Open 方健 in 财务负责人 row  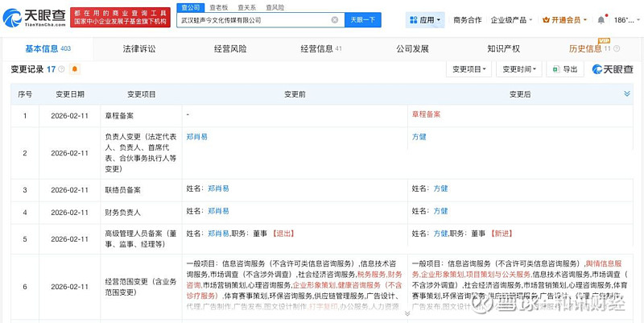440,211
